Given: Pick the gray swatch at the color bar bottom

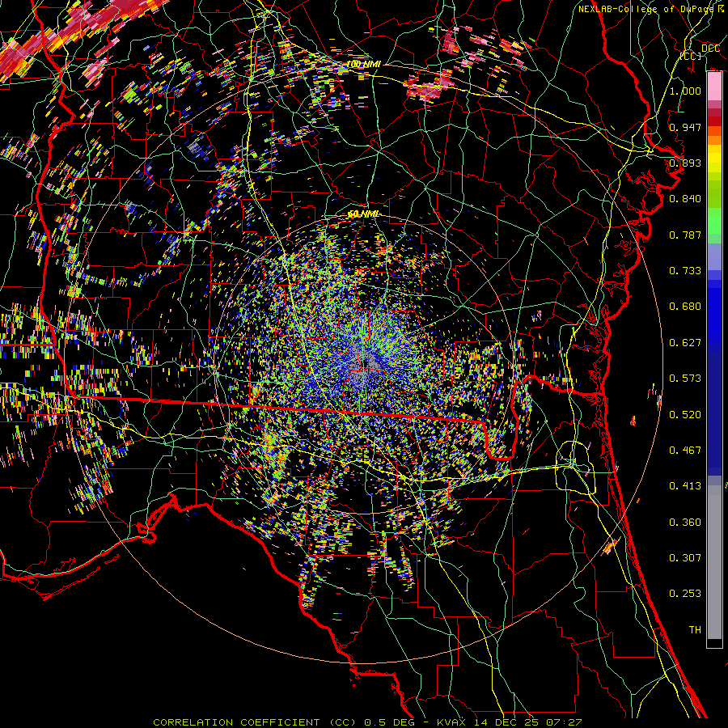Looking at the screenshot, I should (714, 562).
